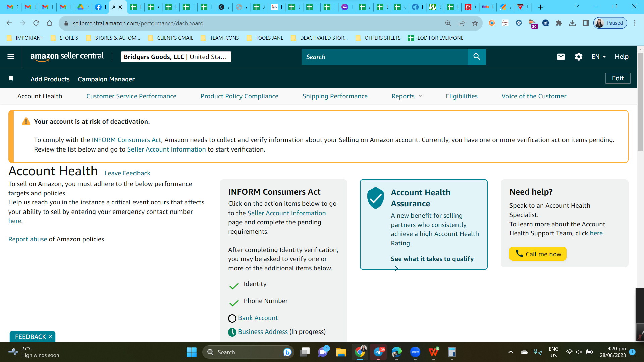This screenshot has width=644, height=362.
Task: Open the Help link in the header
Action: pyautogui.click(x=622, y=57)
